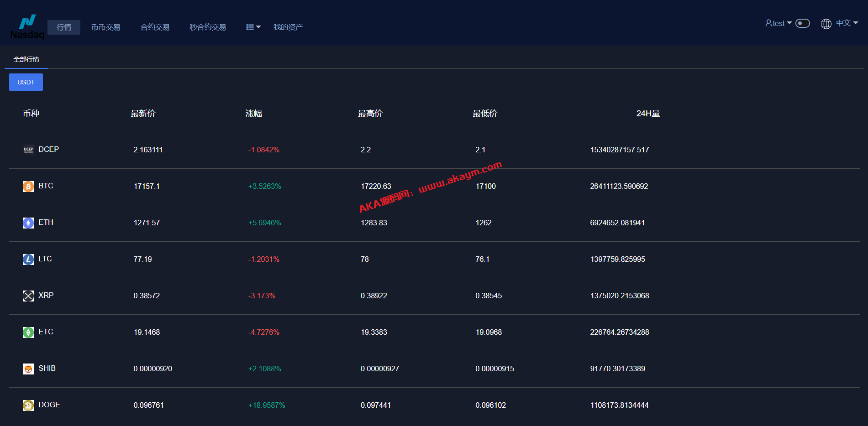Open the 我的资产 link
Screen dimensions: 868x426
pyautogui.click(x=288, y=27)
